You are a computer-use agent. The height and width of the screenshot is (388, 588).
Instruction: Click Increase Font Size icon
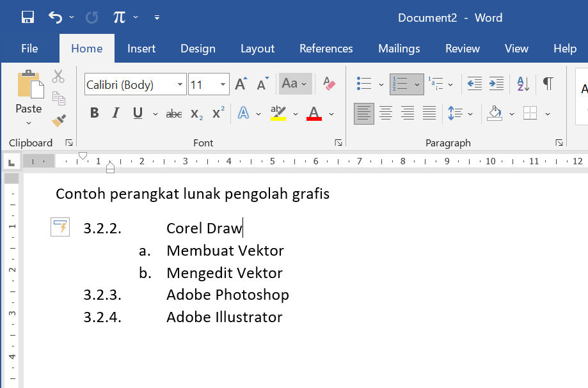(241, 84)
